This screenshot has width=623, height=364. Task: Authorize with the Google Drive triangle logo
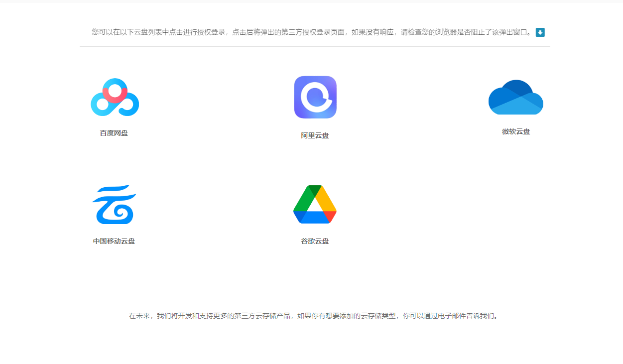pos(315,205)
